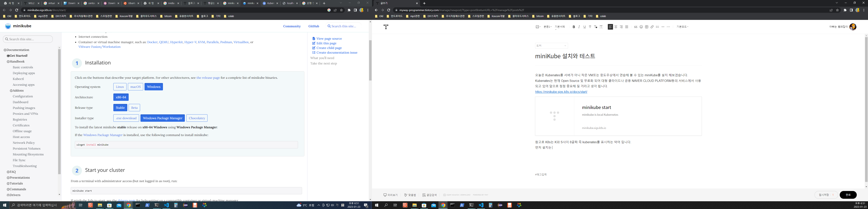This screenshot has height=209, width=868.
Task: Add a hyperlink with the link icon
Action: [652, 27]
